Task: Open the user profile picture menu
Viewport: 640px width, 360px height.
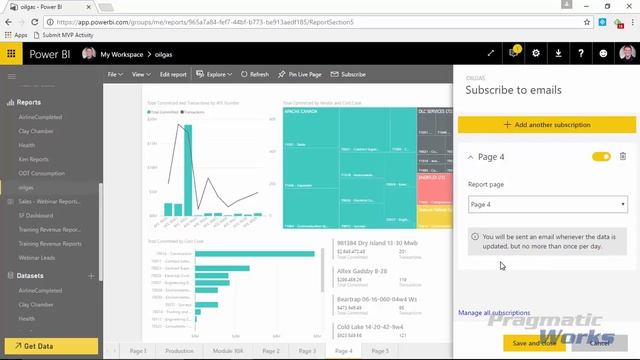Action: click(x=627, y=53)
